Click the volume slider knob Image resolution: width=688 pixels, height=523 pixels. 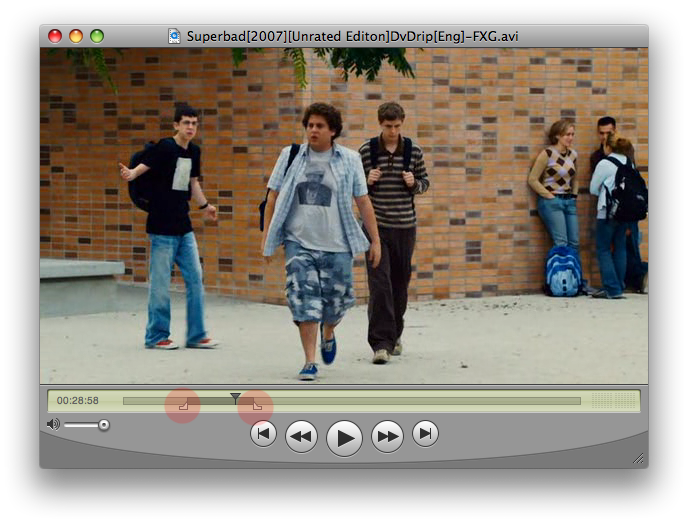104,425
